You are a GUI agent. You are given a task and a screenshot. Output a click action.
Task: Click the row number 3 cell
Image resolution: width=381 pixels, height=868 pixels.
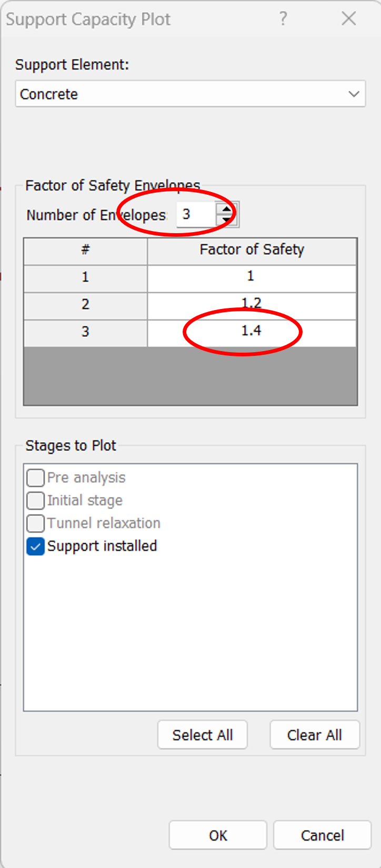click(x=85, y=332)
